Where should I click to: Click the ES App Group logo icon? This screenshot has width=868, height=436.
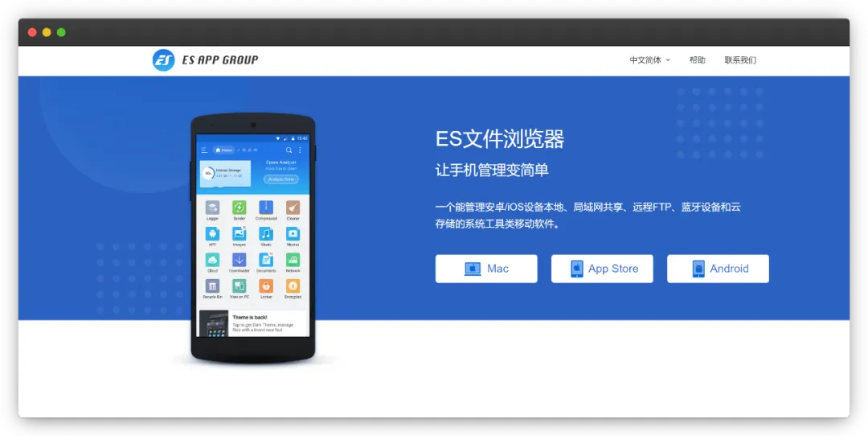(x=163, y=60)
